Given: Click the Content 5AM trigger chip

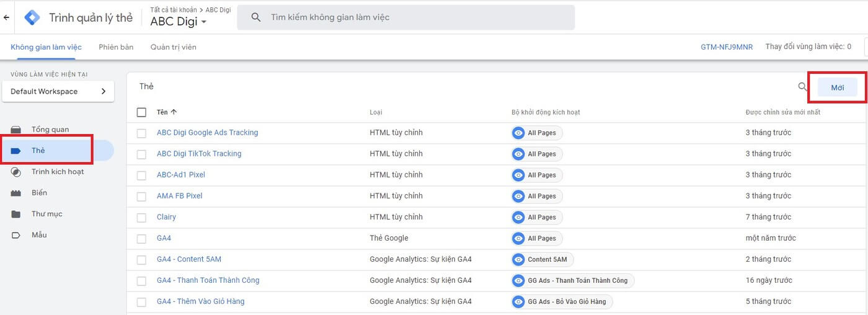Looking at the screenshot, I should pos(542,259).
